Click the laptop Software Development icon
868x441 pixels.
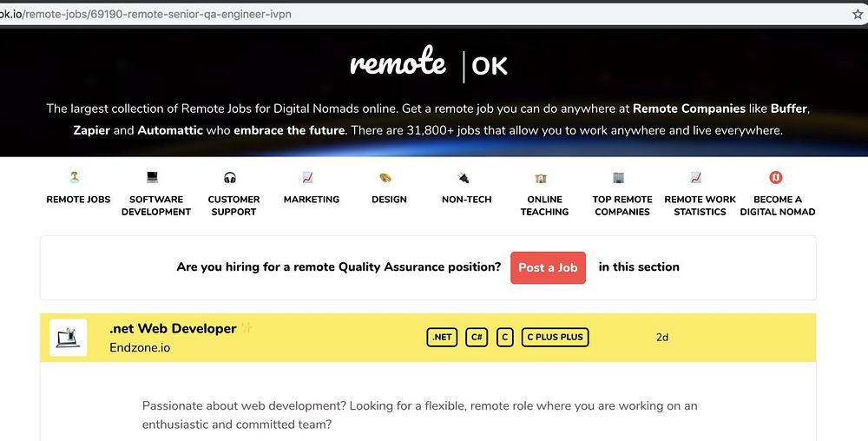coord(152,177)
